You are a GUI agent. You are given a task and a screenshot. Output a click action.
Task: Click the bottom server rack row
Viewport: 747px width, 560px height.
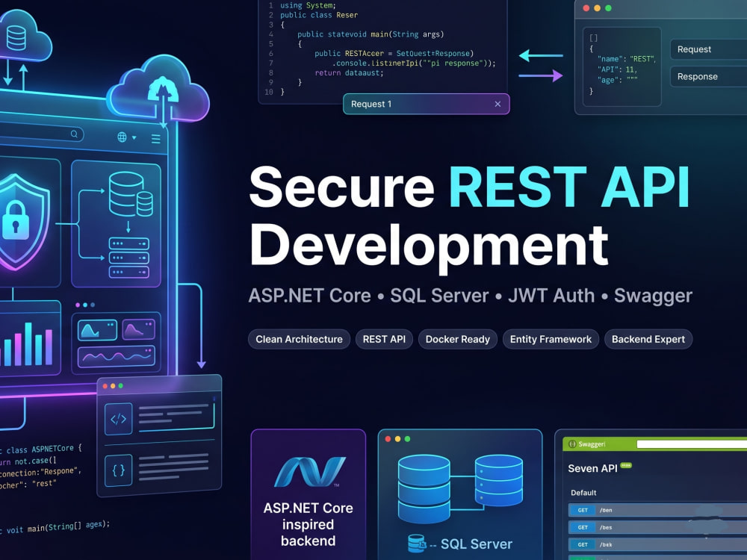[x=129, y=272]
